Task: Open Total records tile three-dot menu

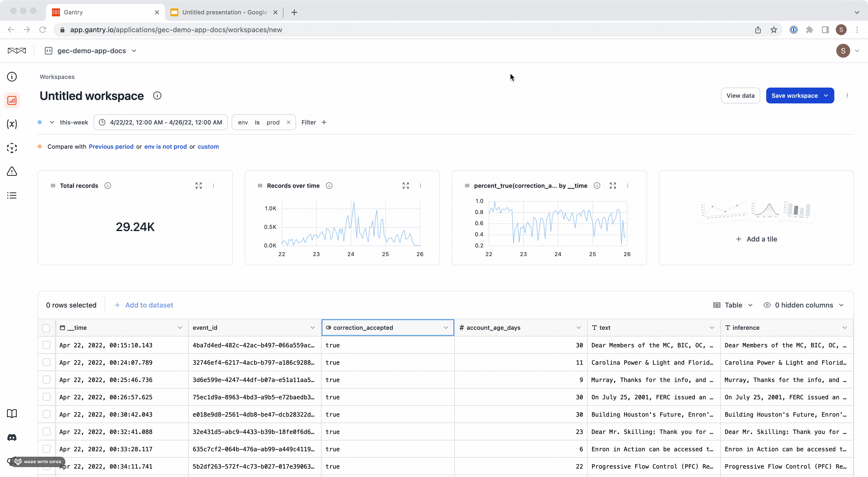Action: coord(213,186)
